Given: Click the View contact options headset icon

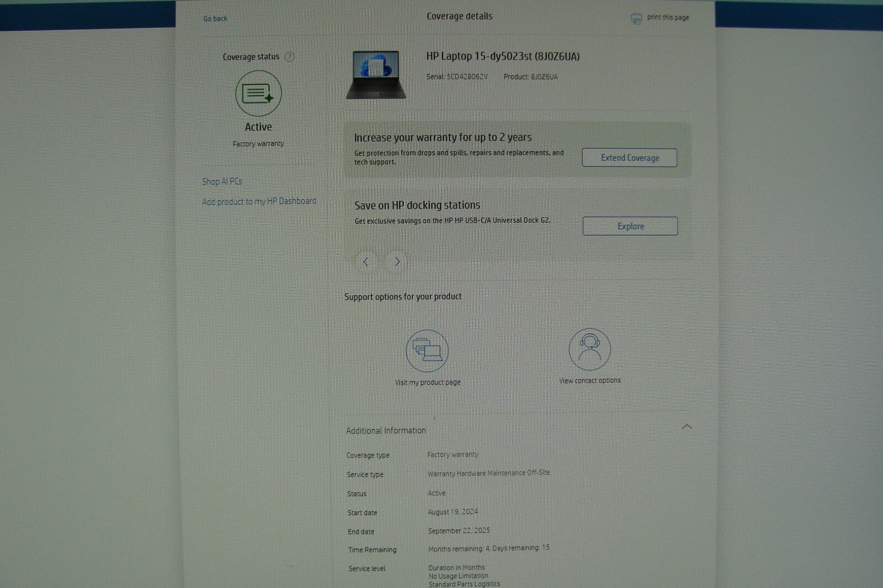Looking at the screenshot, I should tap(589, 349).
